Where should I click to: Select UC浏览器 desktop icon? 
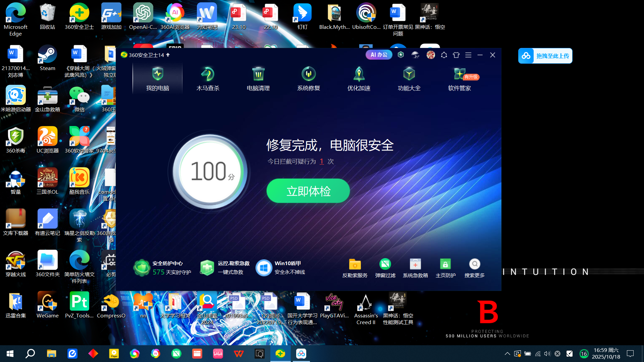[47, 140]
